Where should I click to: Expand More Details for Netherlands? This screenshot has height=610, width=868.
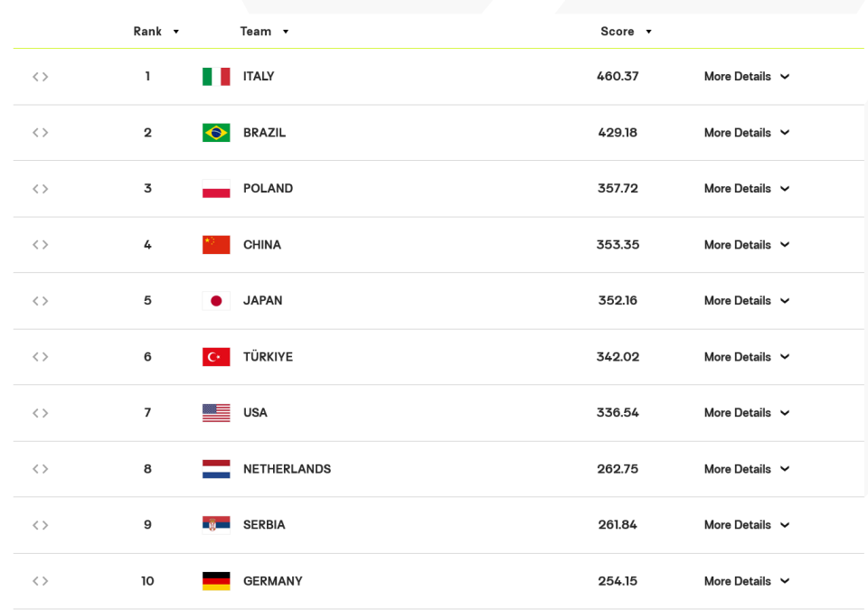[746, 469]
